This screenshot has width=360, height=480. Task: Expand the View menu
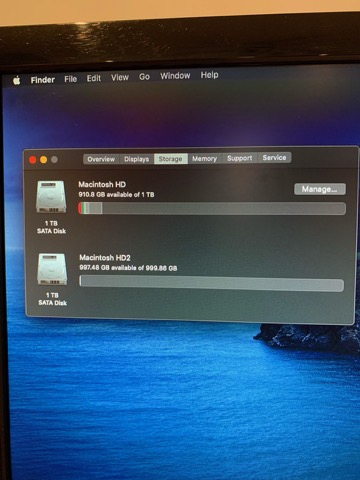click(120, 78)
